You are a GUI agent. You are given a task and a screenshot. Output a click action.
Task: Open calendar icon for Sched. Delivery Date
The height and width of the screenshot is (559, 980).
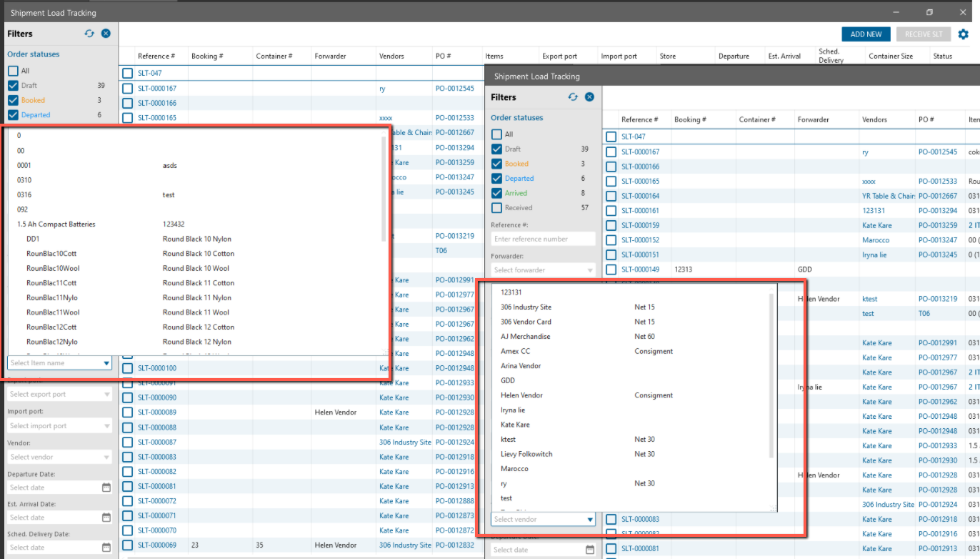pyautogui.click(x=106, y=548)
